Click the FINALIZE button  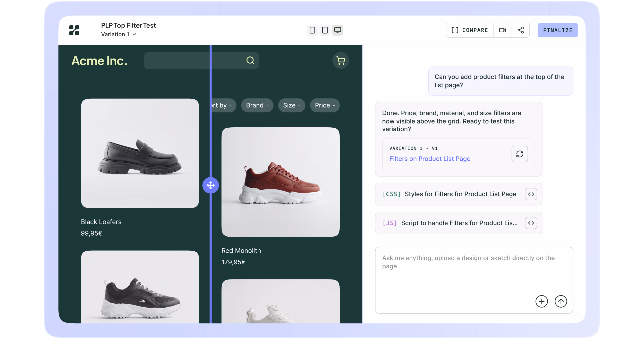click(557, 30)
